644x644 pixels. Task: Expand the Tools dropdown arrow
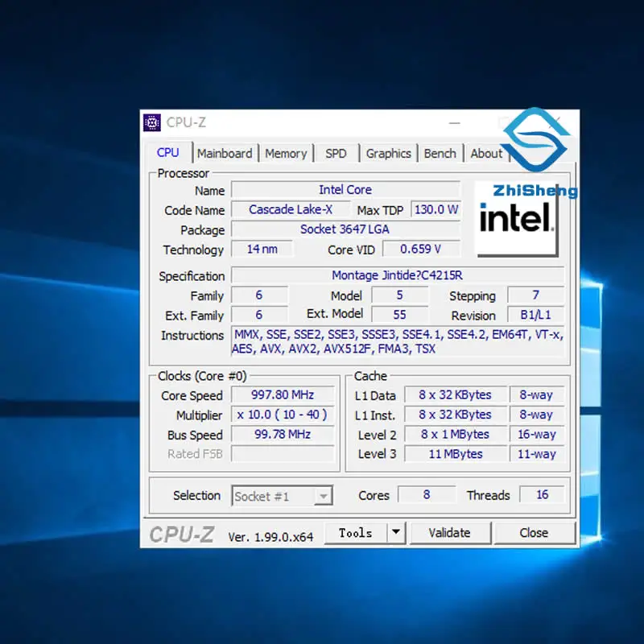(395, 532)
